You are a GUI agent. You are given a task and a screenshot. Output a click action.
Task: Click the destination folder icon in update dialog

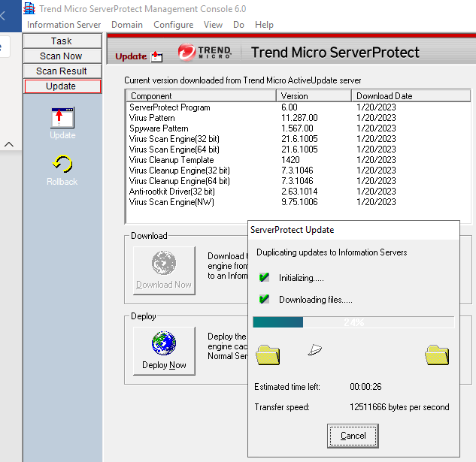pyautogui.click(x=437, y=355)
